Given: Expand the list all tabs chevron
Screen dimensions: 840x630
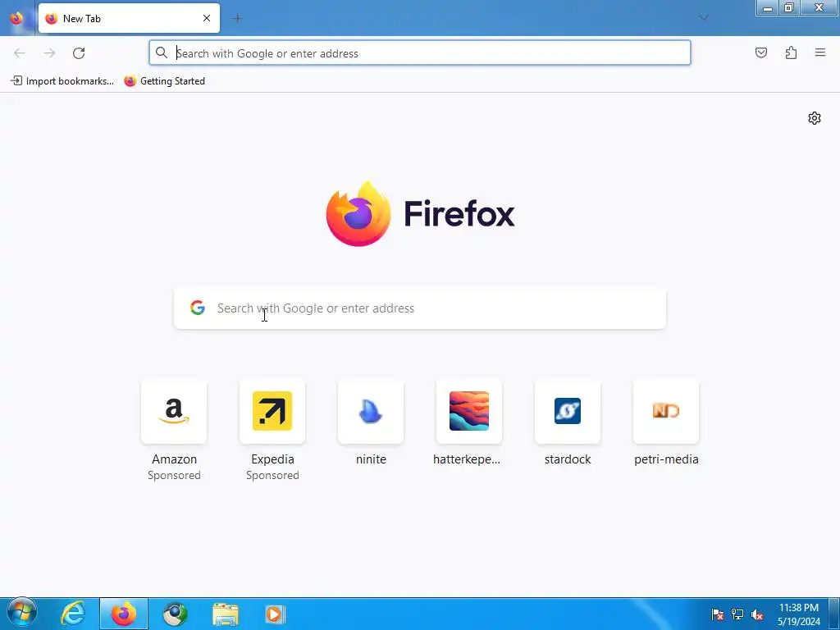Looking at the screenshot, I should [x=703, y=18].
